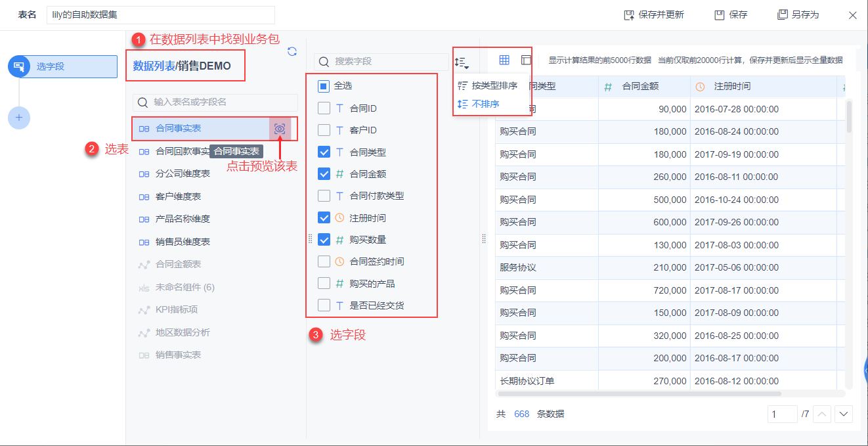Select the 合同金额表 item
The height and width of the screenshot is (446, 868).
coord(215,264)
